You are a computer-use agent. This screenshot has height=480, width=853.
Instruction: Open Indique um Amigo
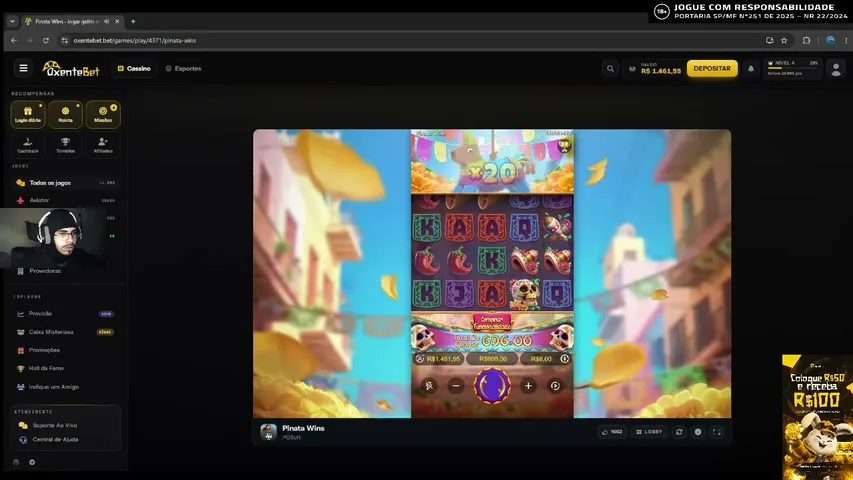click(x=65, y=387)
